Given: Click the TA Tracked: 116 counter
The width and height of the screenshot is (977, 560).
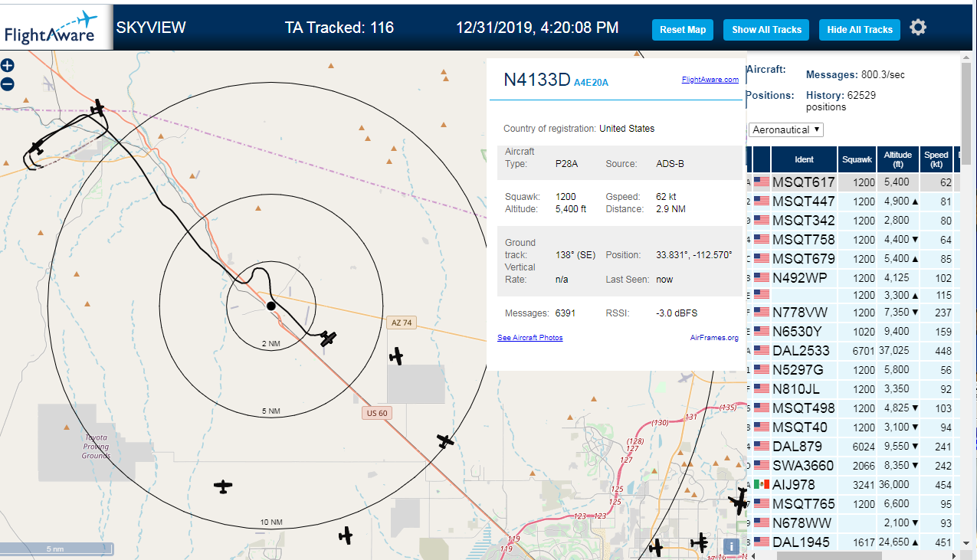Looking at the screenshot, I should tap(339, 28).
